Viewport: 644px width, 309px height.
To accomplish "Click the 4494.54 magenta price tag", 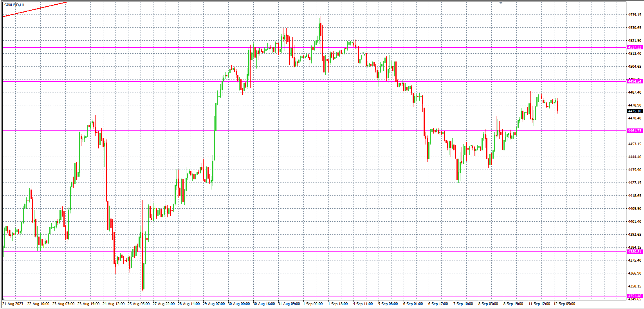I will 634,81.
